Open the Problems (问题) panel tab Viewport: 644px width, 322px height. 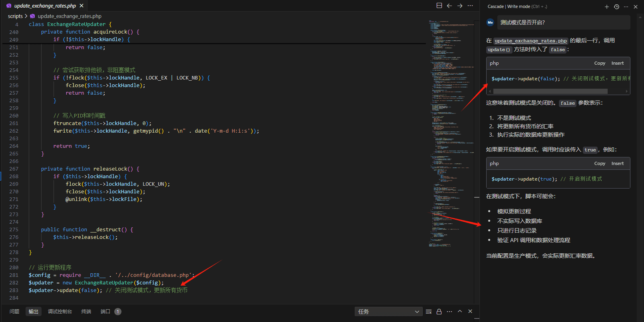pyautogui.click(x=14, y=312)
